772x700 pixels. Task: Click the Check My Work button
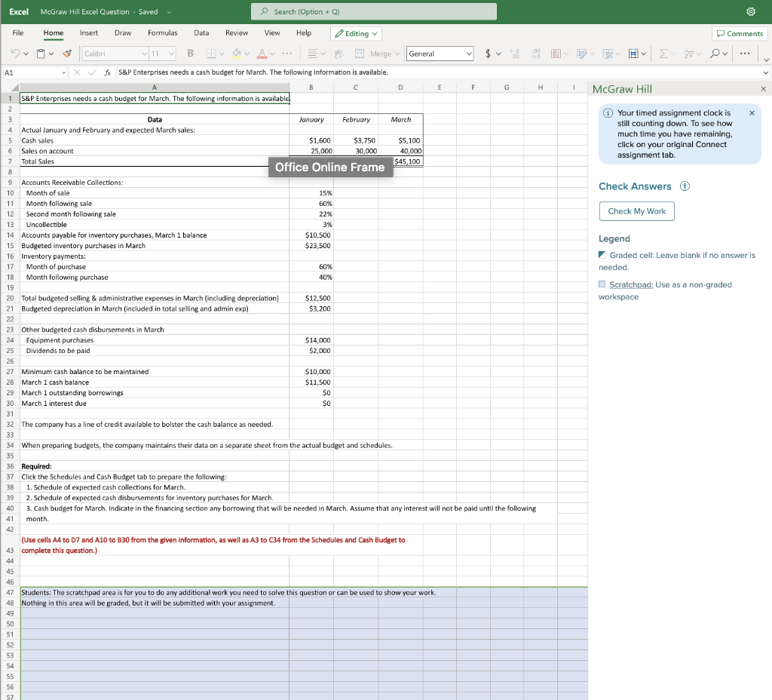(x=636, y=211)
